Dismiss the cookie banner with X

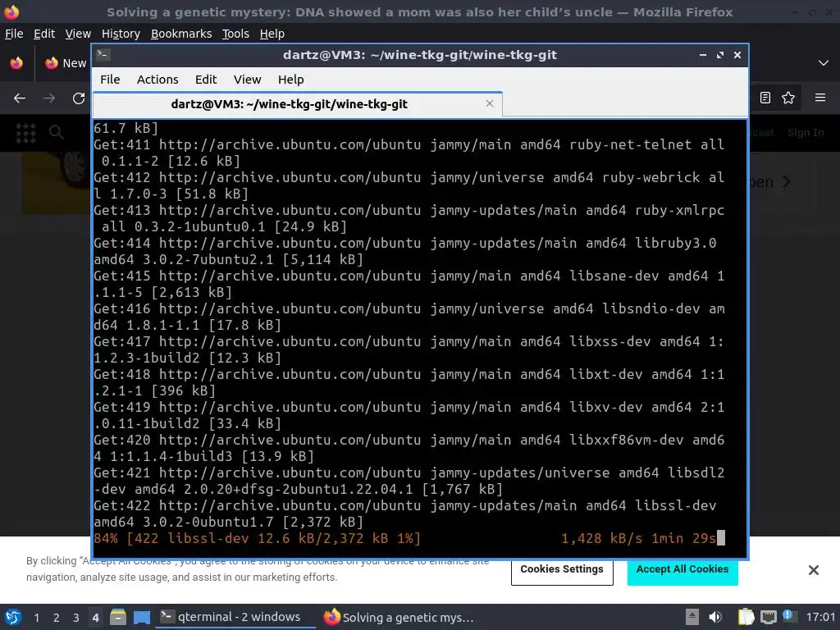coord(813,570)
